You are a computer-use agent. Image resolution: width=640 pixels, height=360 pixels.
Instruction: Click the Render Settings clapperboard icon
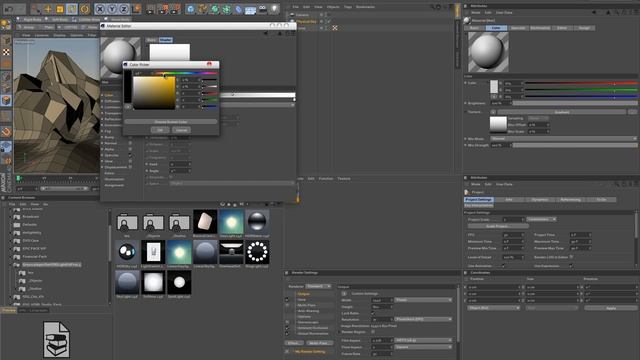tap(175, 9)
